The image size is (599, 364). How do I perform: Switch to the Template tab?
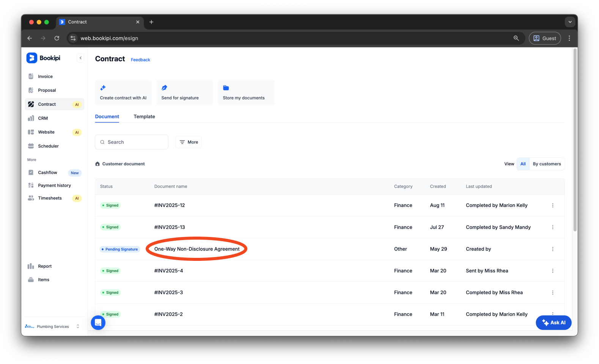point(144,117)
